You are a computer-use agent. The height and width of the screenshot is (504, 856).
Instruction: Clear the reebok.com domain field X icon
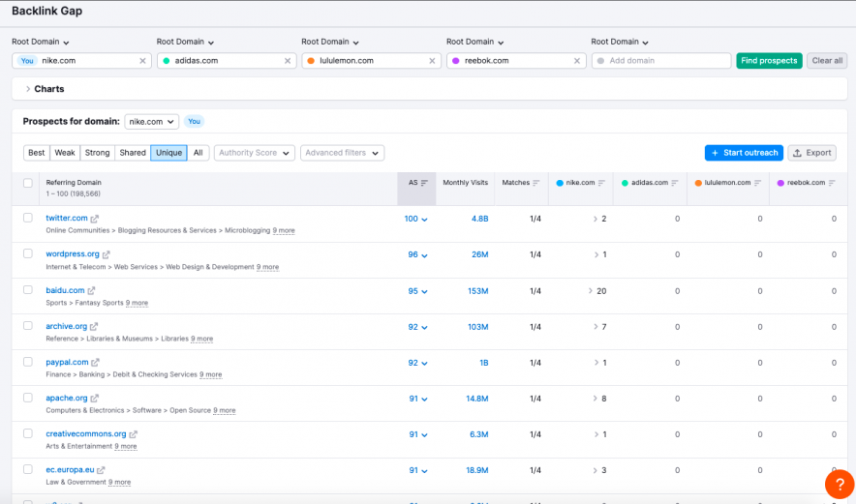click(x=577, y=60)
